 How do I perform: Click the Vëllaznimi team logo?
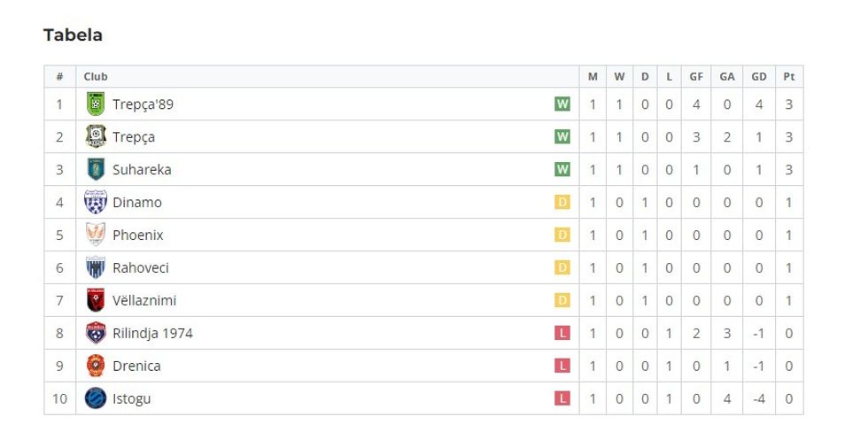coord(95,301)
